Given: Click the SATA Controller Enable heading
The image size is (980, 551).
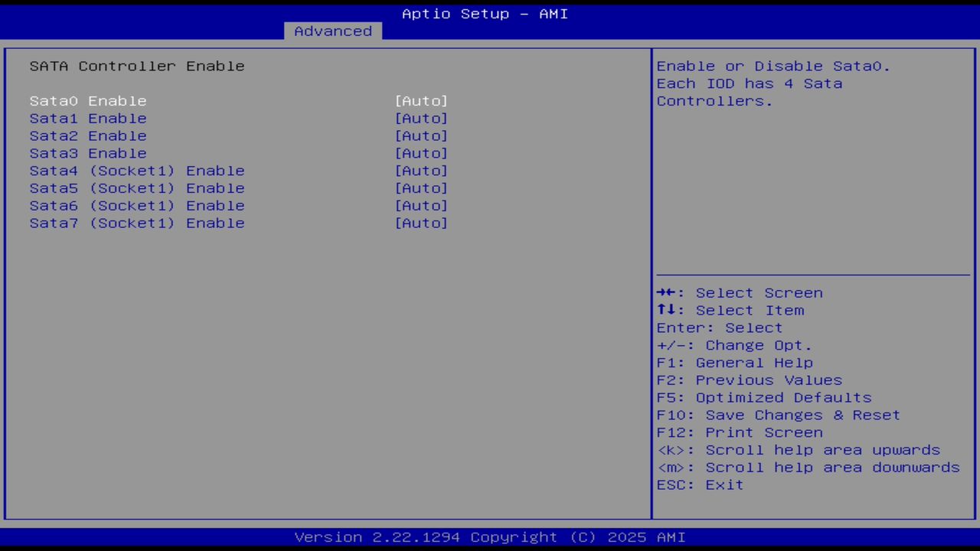Looking at the screenshot, I should tap(137, 66).
